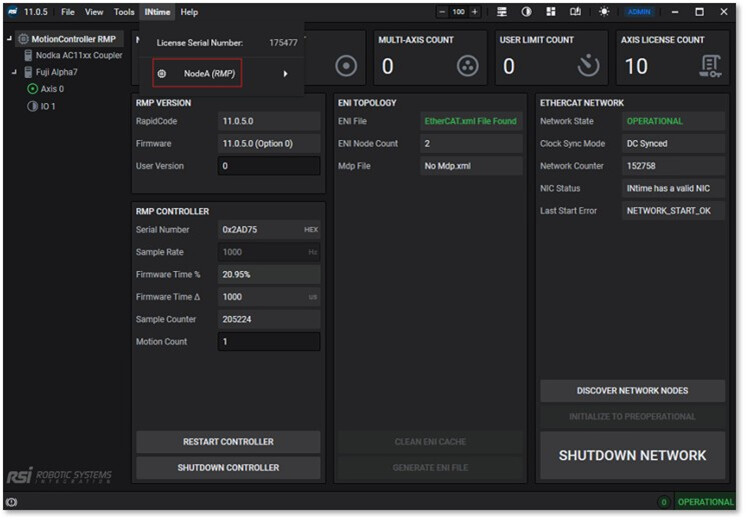The width and height of the screenshot is (747, 521).
Task: Click the Network State OPERATIONAL value
Action: (673, 121)
